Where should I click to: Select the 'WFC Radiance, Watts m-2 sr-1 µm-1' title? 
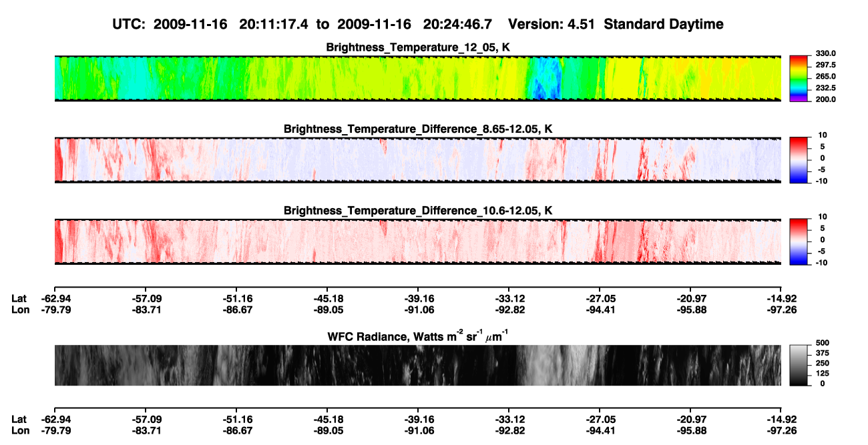pyautogui.click(x=418, y=336)
